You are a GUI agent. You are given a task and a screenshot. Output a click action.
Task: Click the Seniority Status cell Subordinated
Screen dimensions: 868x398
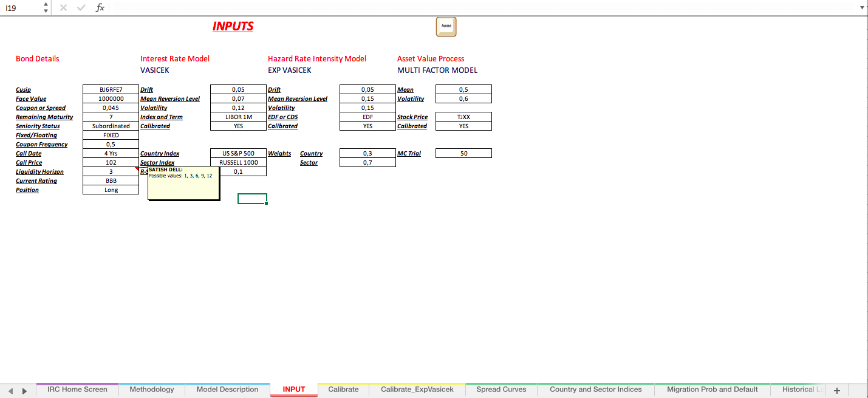111,126
